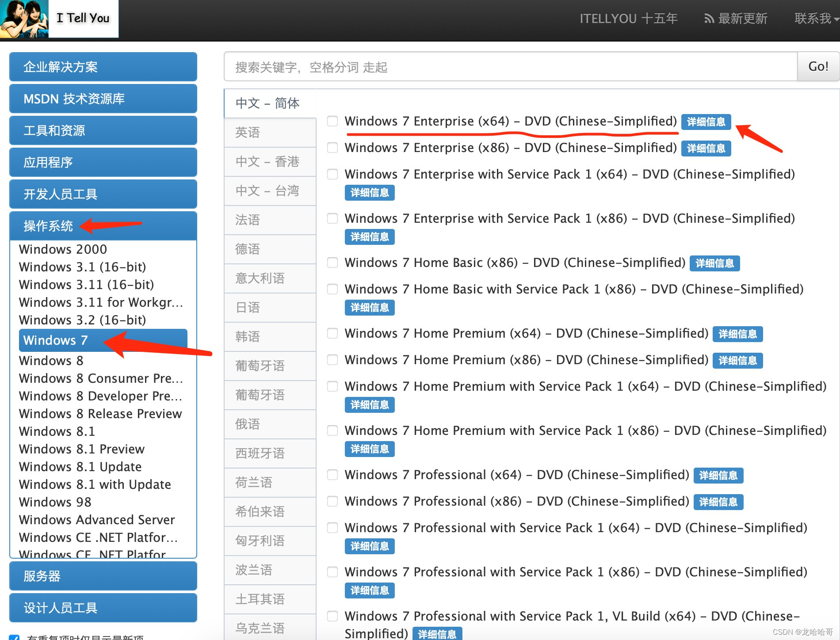Open 详细信息 for Home Basic (x86)
The height and width of the screenshot is (640, 840).
coord(715,263)
